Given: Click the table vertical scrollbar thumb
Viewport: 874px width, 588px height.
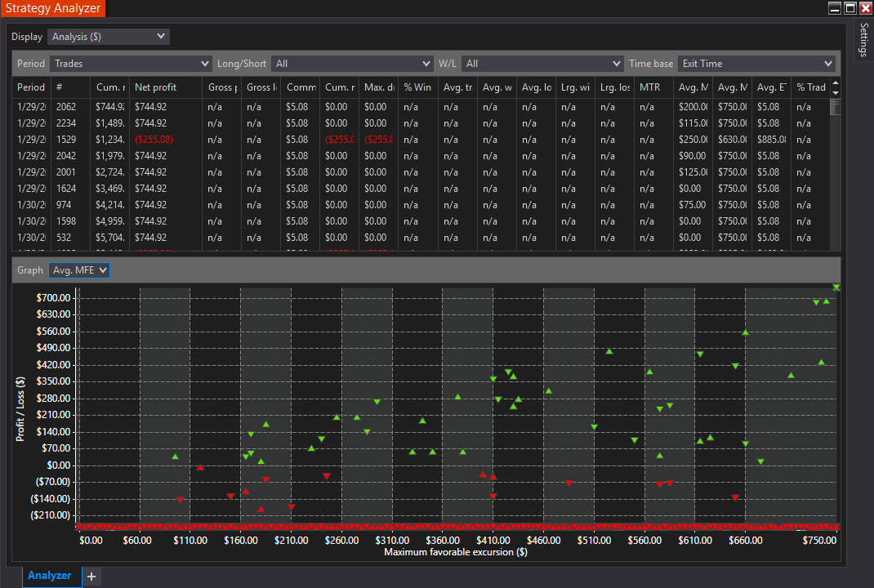Looking at the screenshot, I should point(835,107).
